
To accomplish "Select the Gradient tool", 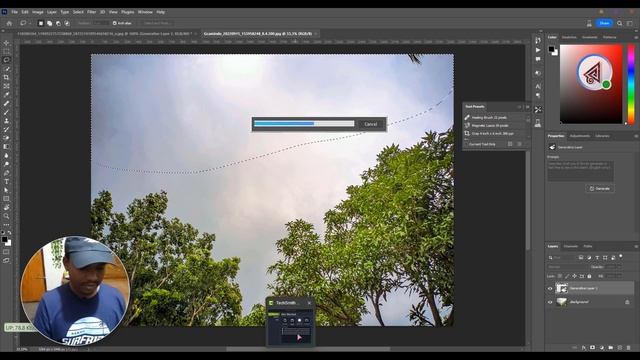I will tap(6, 147).
